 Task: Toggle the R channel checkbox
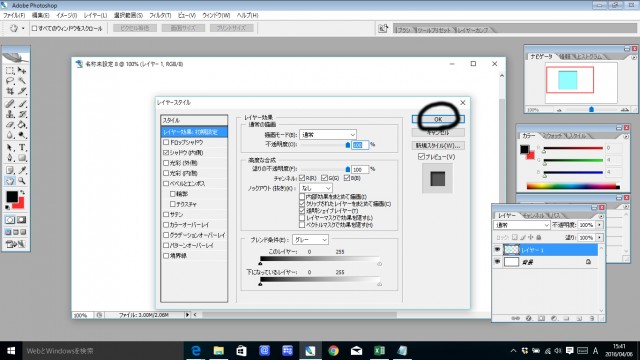point(302,178)
